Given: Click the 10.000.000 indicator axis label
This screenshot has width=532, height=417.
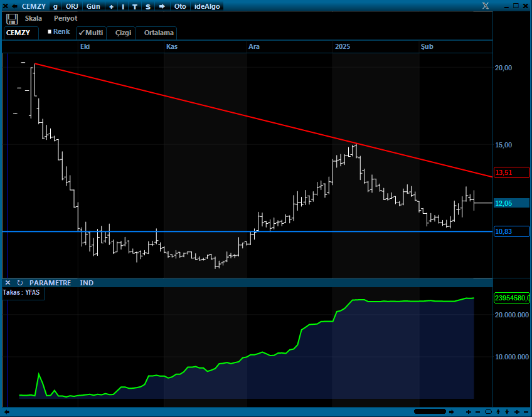Looking at the screenshot, I should pos(512,357).
